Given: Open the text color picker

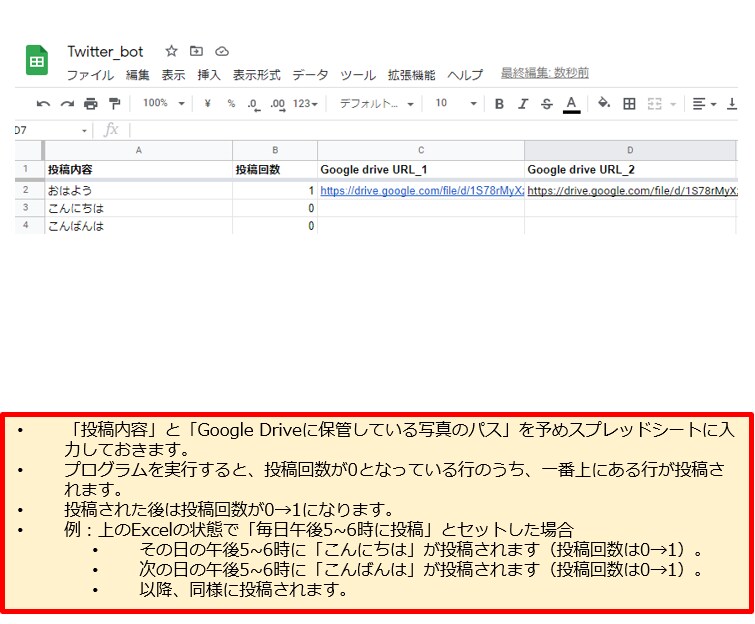Looking at the screenshot, I should tap(572, 104).
